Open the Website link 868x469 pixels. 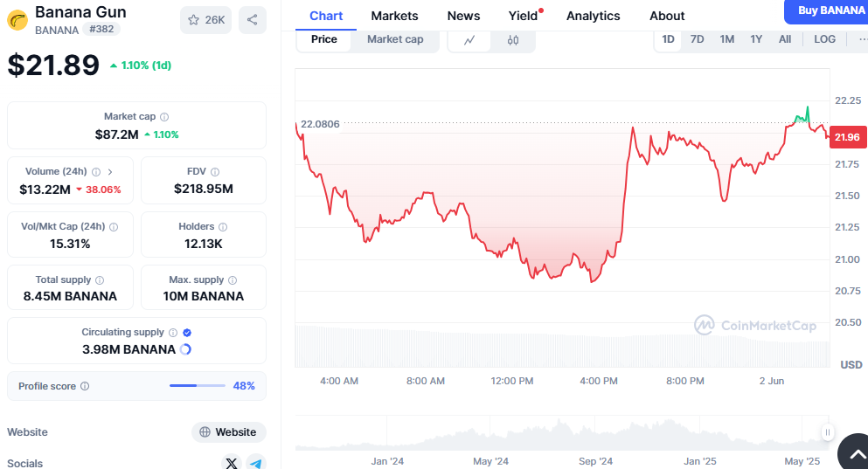click(228, 431)
